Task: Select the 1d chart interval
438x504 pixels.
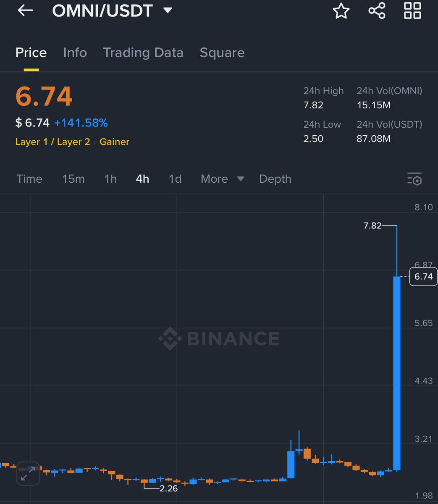Action: (175, 179)
